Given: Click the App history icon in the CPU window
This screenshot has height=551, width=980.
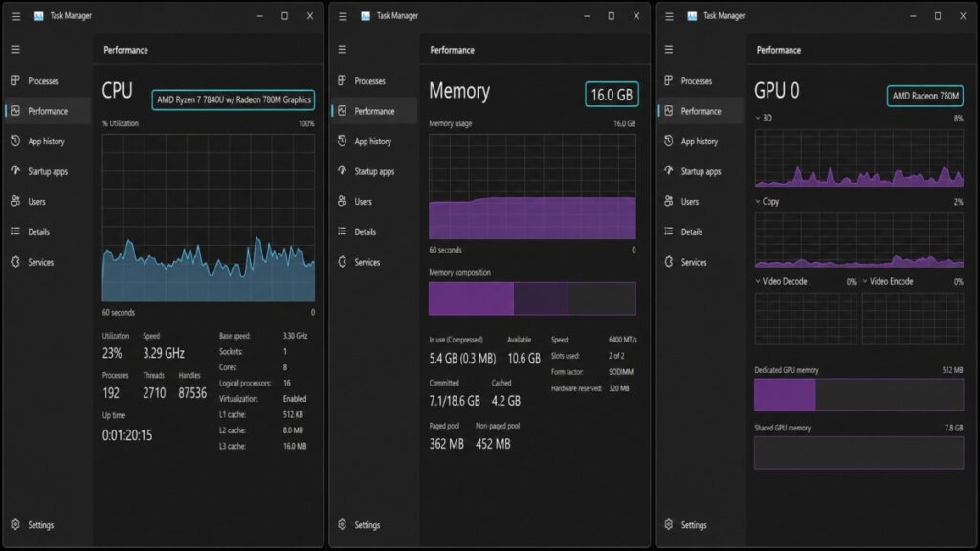Looking at the screenshot, I should (x=15, y=141).
